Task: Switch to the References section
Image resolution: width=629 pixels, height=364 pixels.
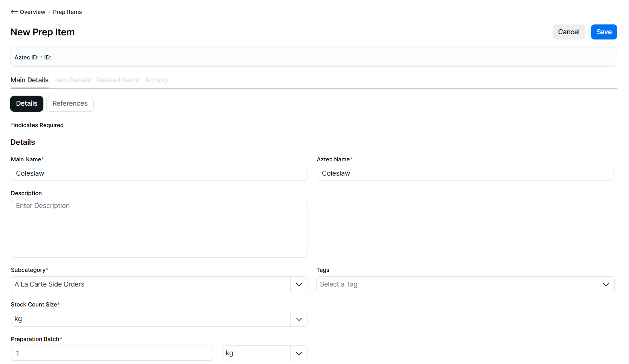Action: pos(70,104)
